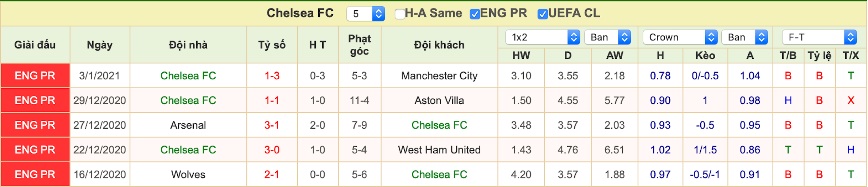This screenshot has height=187, width=868.
Task: Expand the Ban dropdown next to Crown
Action: coord(744,37)
